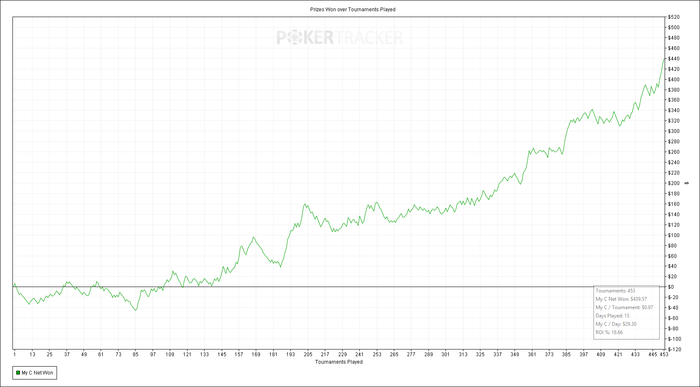Click the '$160' y-axis tick label
This screenshot has width=700, height=387.
pyautogui.click(x=673, y=204)
